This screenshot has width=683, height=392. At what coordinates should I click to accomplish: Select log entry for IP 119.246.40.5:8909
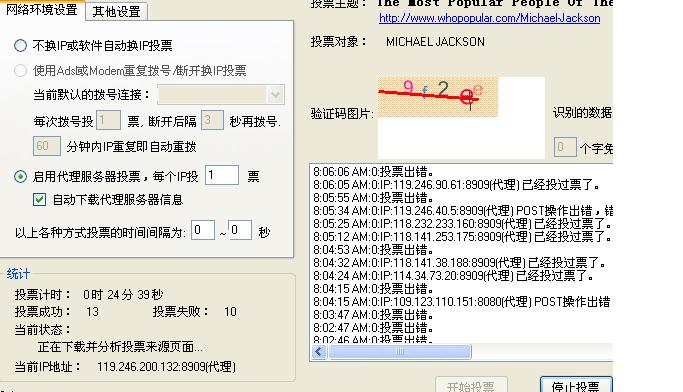coord(463,211)
